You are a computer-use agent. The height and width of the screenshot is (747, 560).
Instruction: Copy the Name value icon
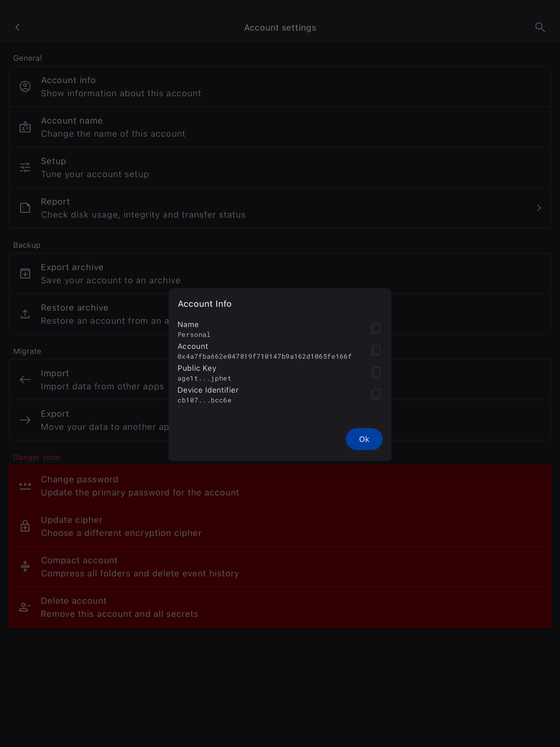pos(376,328)
